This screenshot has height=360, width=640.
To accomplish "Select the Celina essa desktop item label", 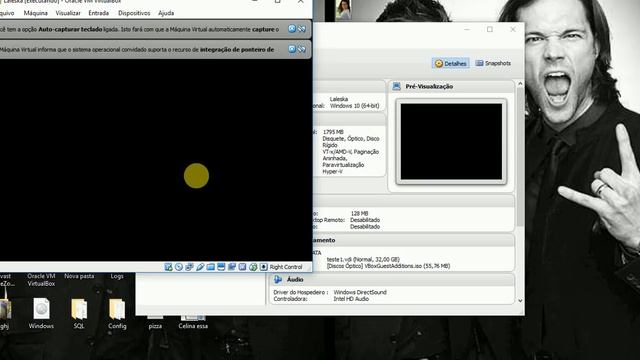I will point(193,326).
